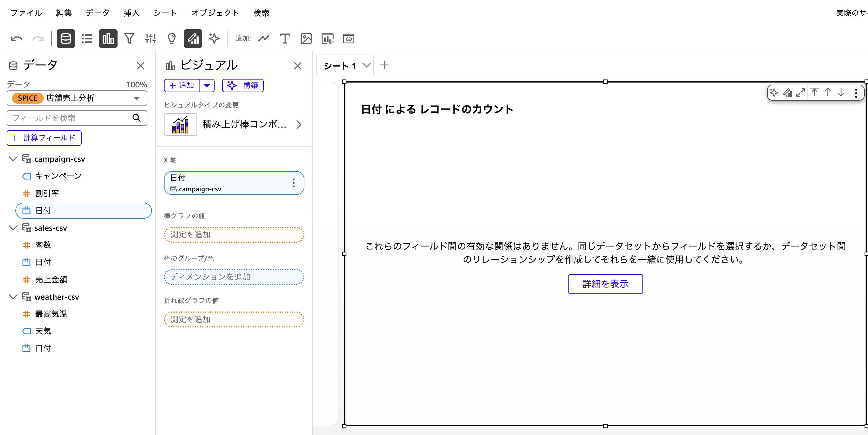Close the データ panel
The width and height of the screenshot is (868, 435).
click(x=140, y=66)
